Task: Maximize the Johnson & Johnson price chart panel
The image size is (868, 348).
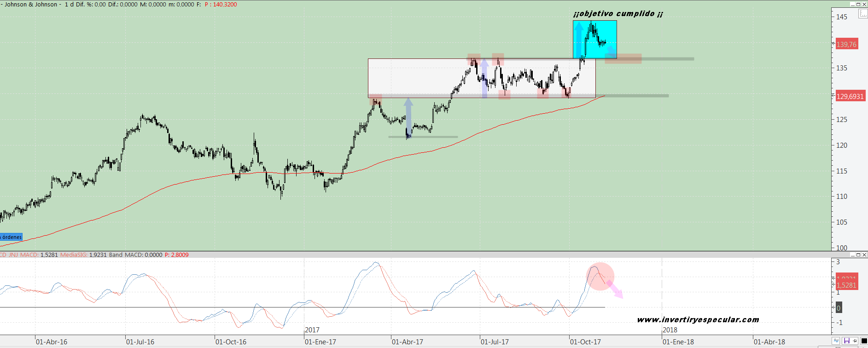Action: pos(858,4)
